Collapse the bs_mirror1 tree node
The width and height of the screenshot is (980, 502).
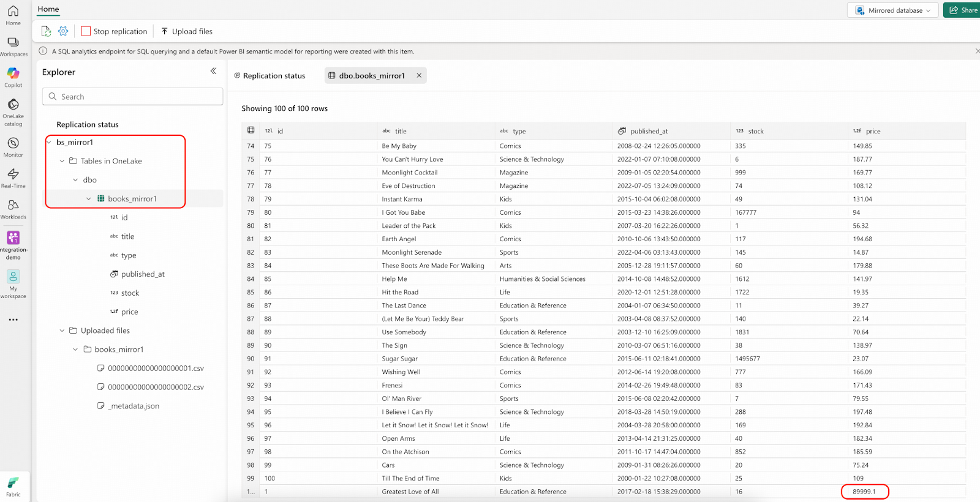[49, 143]
